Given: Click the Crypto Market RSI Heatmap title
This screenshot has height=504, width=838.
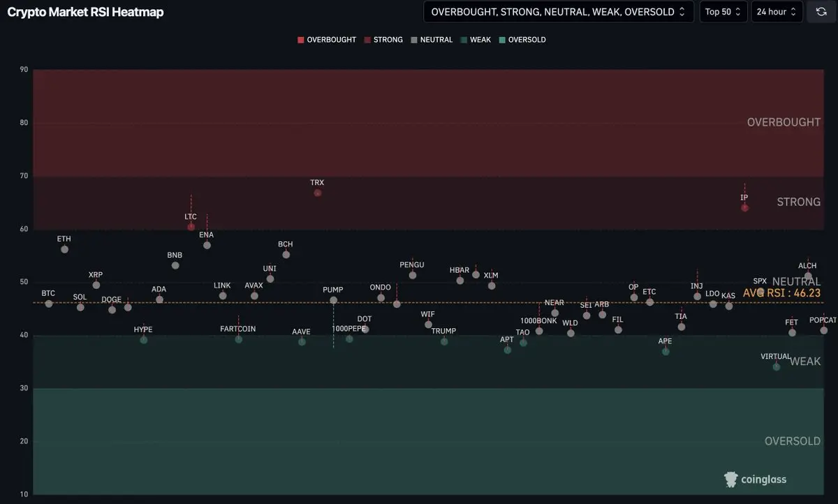Looking at the screenshot, I should point(85,12).
